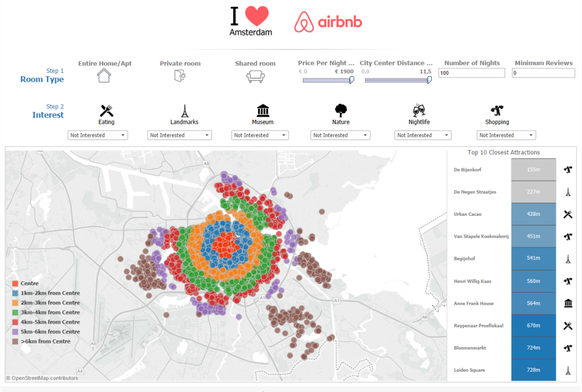The width and height of the screenshot is (582, 392).
Task: Click the Reypenaar Proeflokaal 670m bar
Action: tap(533, 325)
